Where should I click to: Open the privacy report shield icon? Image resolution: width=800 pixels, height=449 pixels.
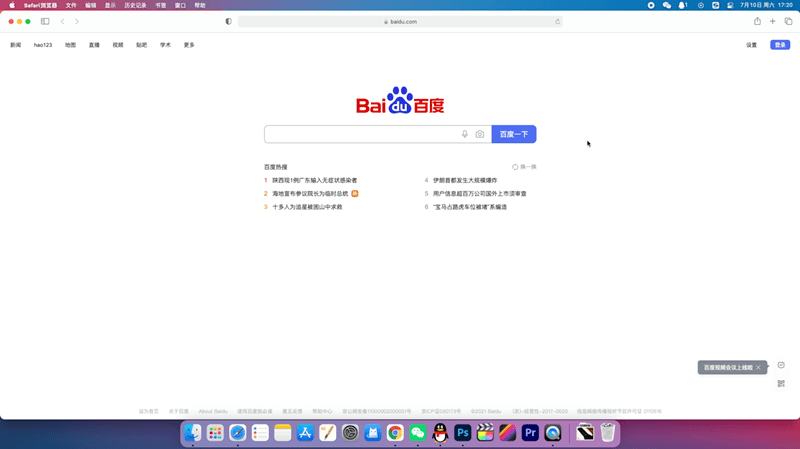click(x=229, y=21)
